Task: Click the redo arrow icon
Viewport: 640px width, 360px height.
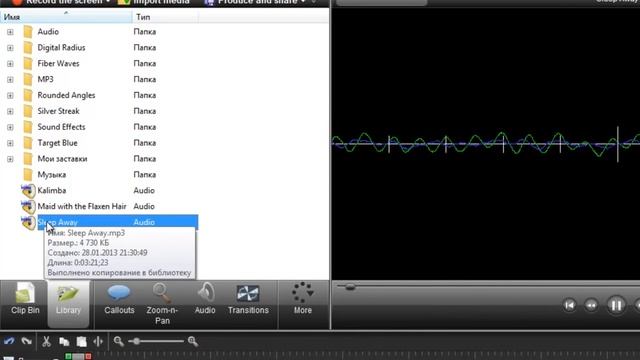Action: click(x=27, y=341)
